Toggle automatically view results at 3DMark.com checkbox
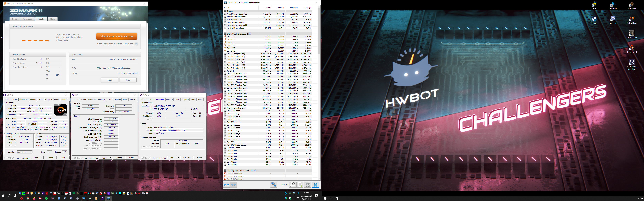644x201 pixels. click(x=136, y=44)
